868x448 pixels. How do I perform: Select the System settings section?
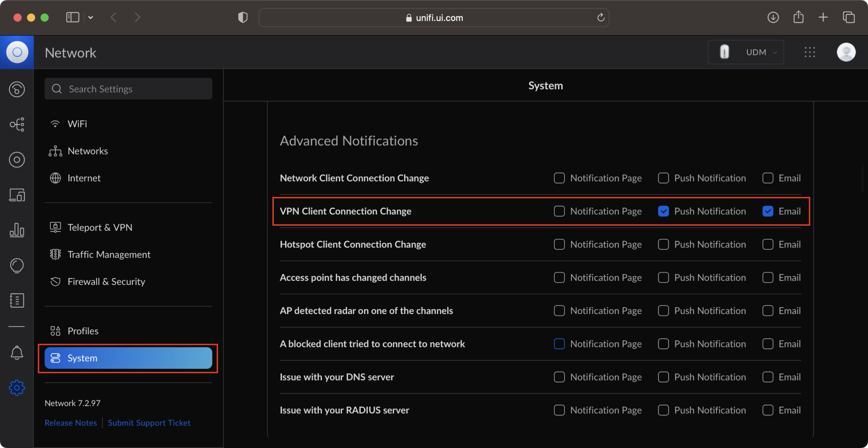pos(127,358)
